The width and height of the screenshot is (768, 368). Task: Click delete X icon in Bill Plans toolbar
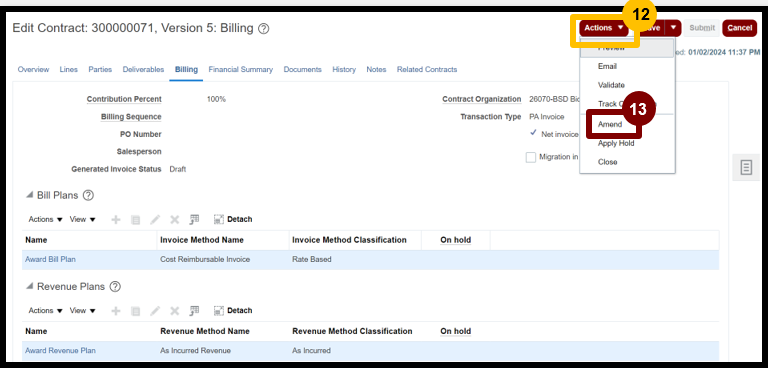point(174,220)
